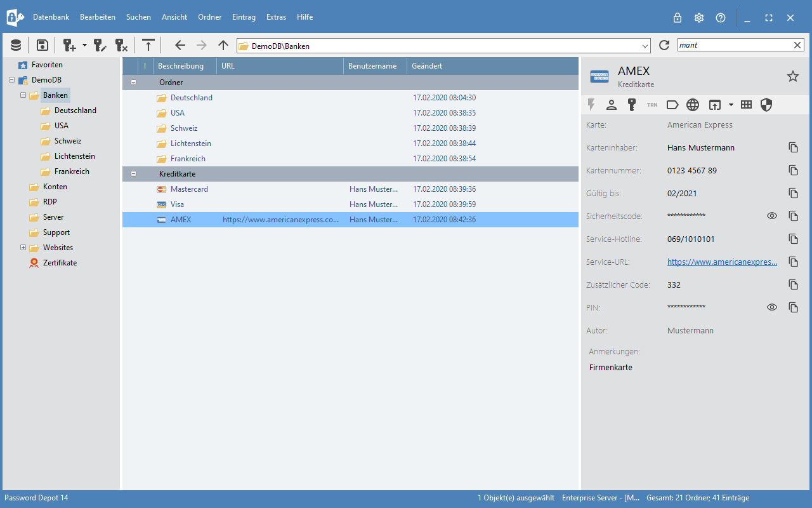The width and height of the screenshot is (812, 508).
Task: Open the Bearbeiten menu
Action: click(98, 17)
